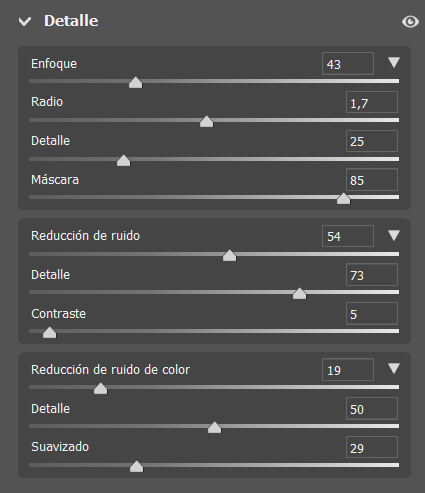Click the Enfoque slider handle
The width and height of the screenshot is (425, 493).
tap(135, 82)
